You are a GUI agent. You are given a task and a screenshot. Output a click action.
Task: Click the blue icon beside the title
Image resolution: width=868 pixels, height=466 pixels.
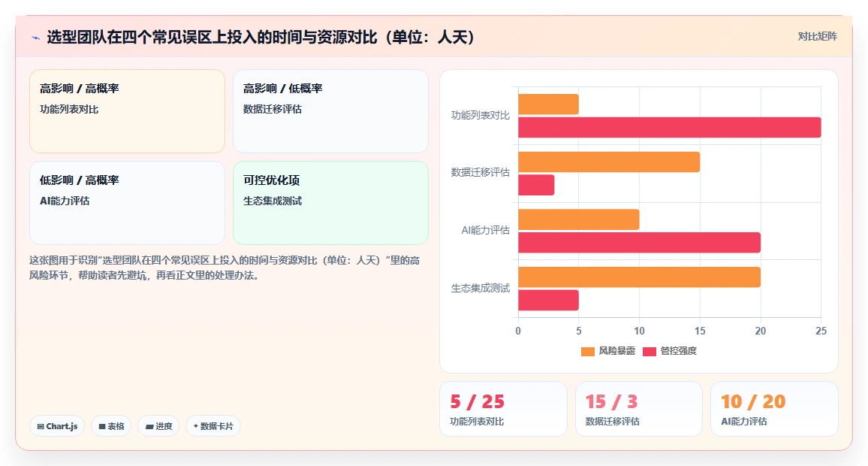pos(36,38)
